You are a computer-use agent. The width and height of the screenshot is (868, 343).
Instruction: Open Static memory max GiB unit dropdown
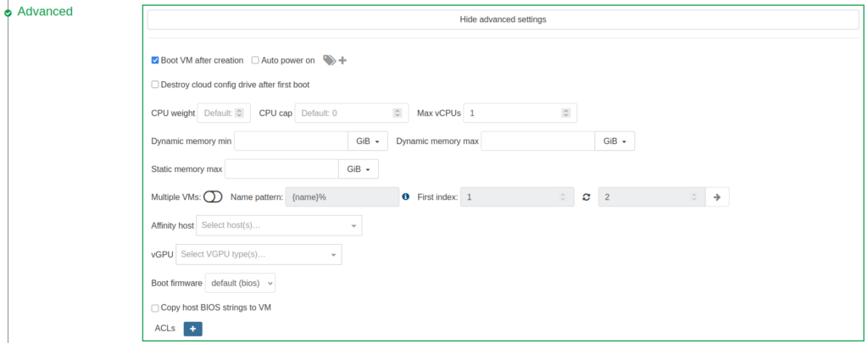point(358,169)
